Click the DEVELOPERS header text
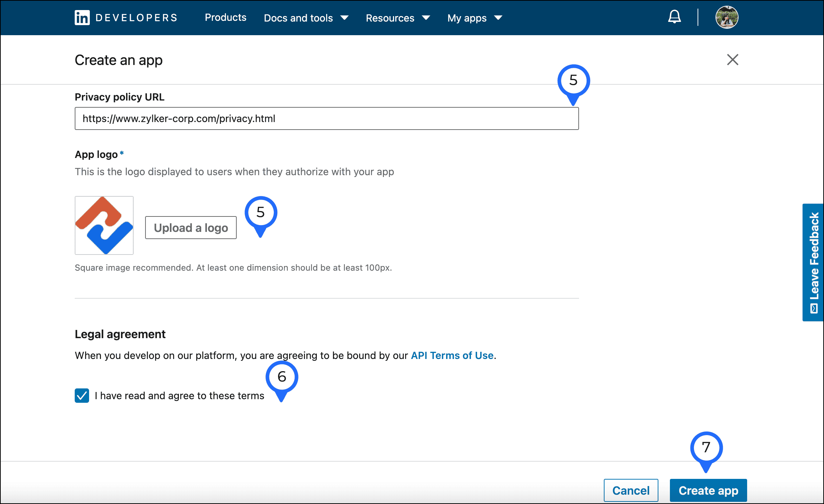 click(136, 18)
